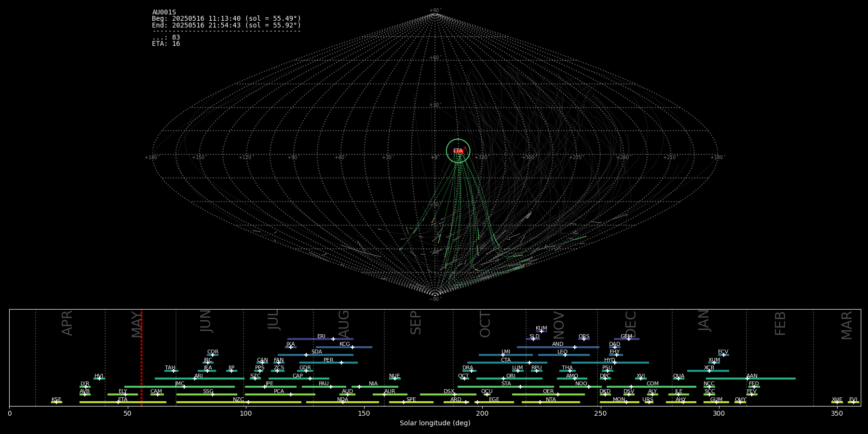Click the ELY shower bar
868x434 pixels.
(x=122, y=394)
